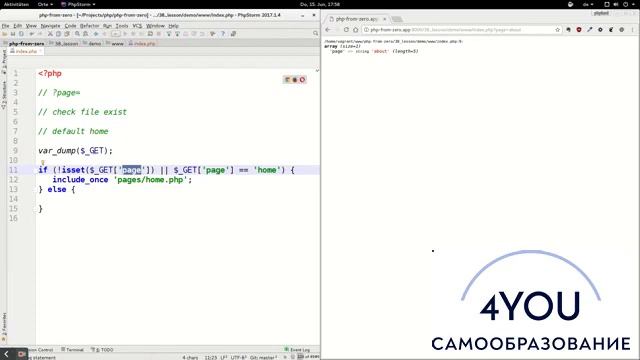640x360 pixels.
Task: Open the Run menu
Action: (x=107, y=26)
